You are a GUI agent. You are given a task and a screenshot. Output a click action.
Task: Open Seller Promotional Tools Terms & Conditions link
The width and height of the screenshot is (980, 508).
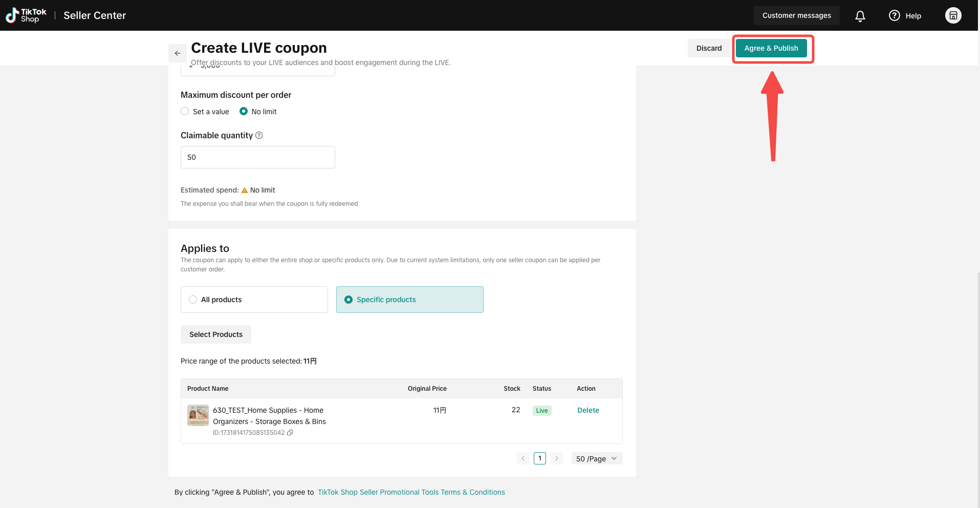pos(411,492)
